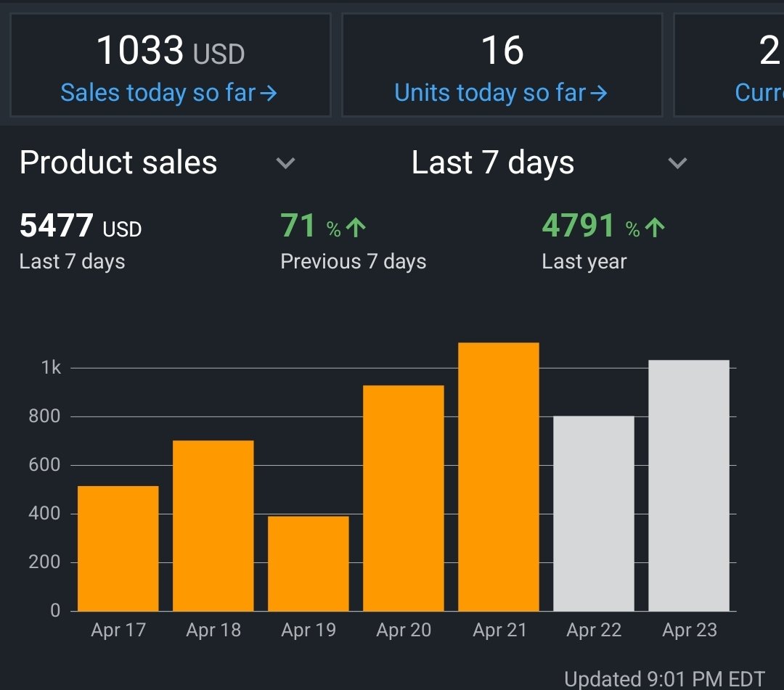The height and width of the screenshot is (690, 784).
Task: Click the 600 y-axis label
Action: tap(44, 464)
